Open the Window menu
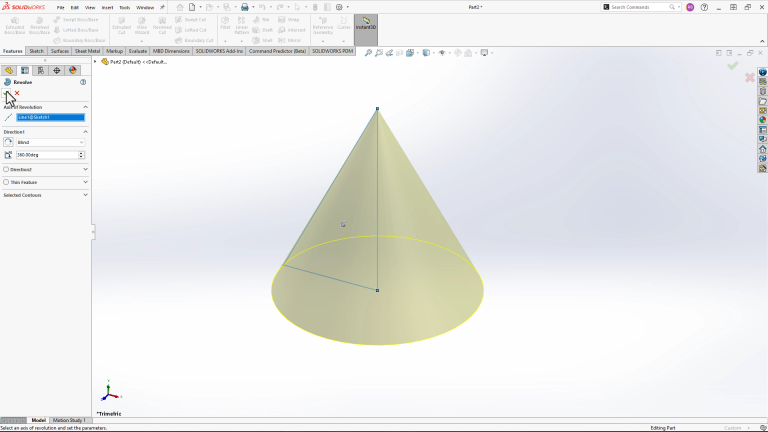768x432 pixels. (145, 7)
